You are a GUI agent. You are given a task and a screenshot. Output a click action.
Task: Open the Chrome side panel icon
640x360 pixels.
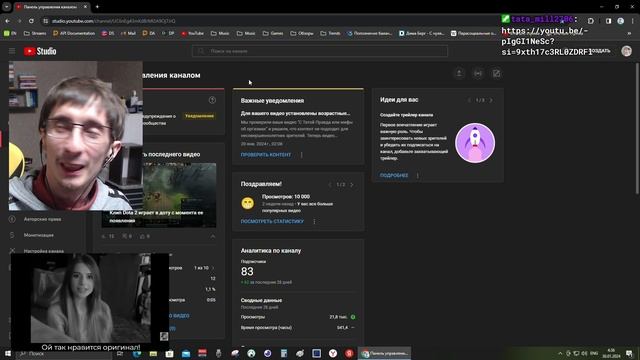[609, 21]
